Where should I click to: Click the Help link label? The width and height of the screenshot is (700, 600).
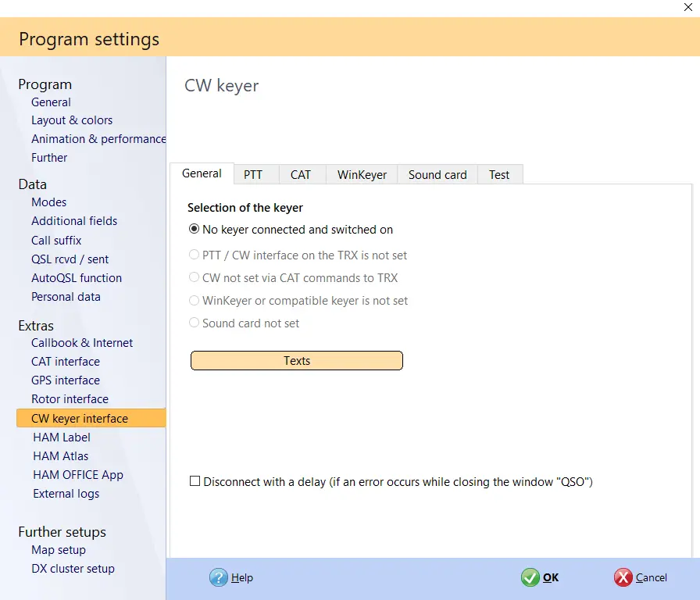click(242, 577)
